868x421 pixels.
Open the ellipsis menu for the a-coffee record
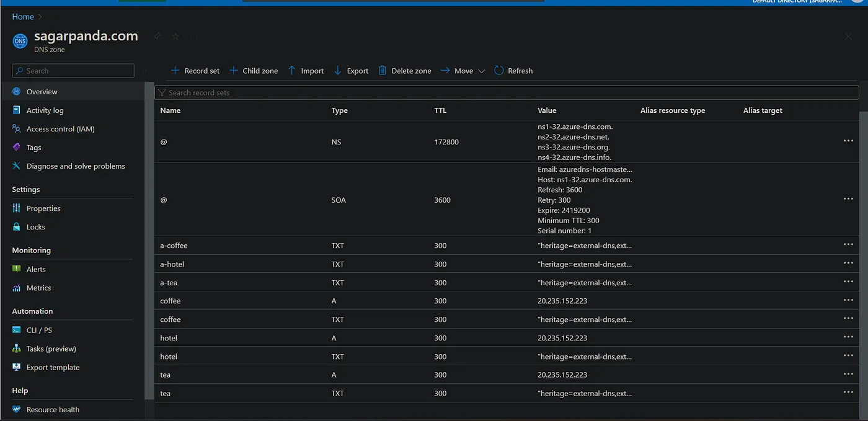[848, 244]
